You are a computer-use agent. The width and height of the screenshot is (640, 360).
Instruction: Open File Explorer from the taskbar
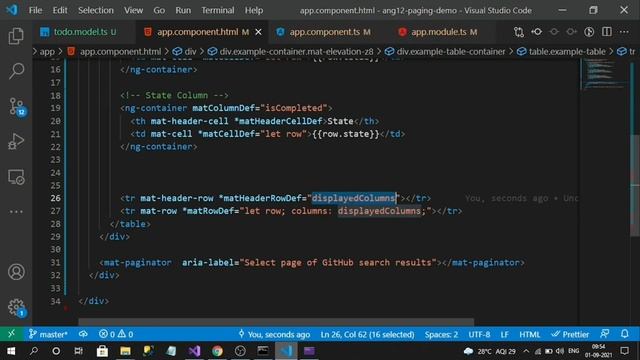125,351
